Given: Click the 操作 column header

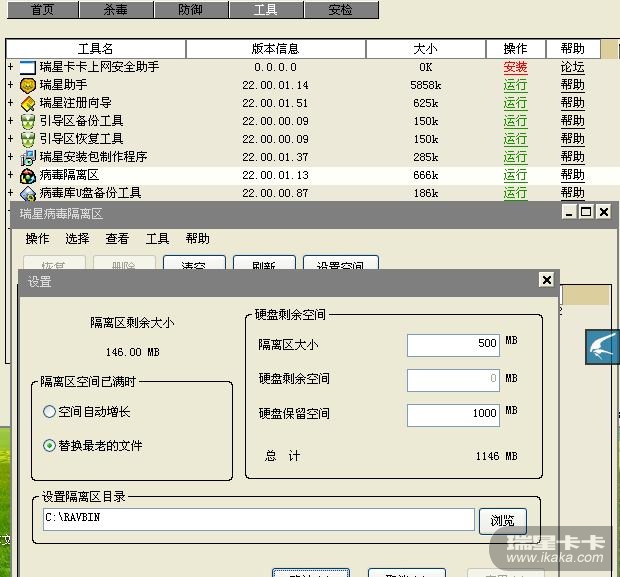Looking at the screenshot, I should [516, 49].
